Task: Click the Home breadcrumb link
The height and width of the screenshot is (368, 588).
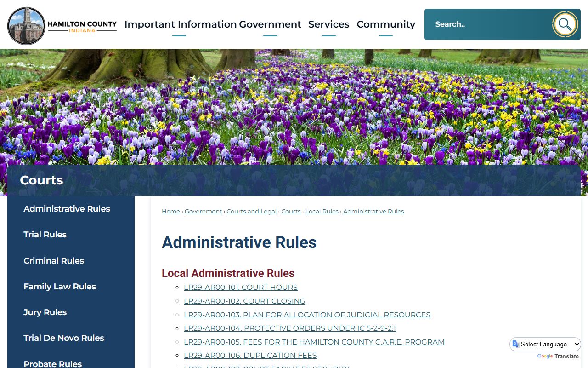Action: [x=171, y=212]
